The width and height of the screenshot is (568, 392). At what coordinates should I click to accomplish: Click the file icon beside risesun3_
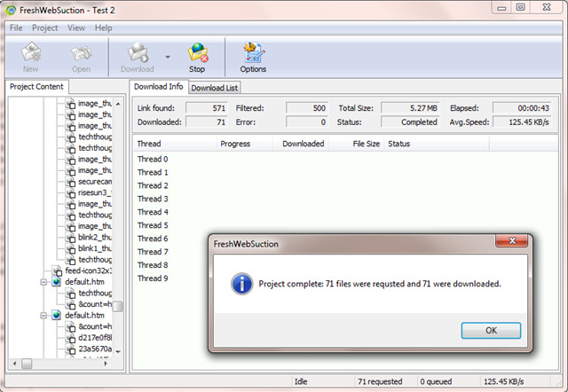[70, 193]
